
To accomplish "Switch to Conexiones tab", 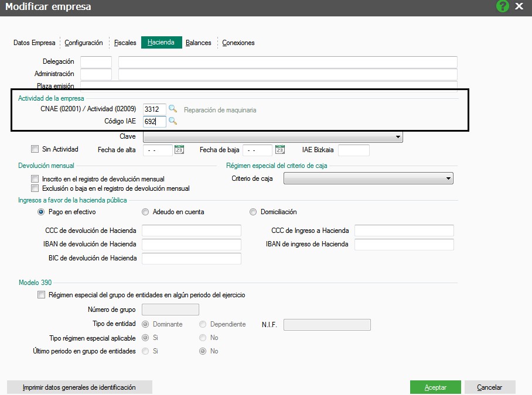I will [x=238, y=43].
